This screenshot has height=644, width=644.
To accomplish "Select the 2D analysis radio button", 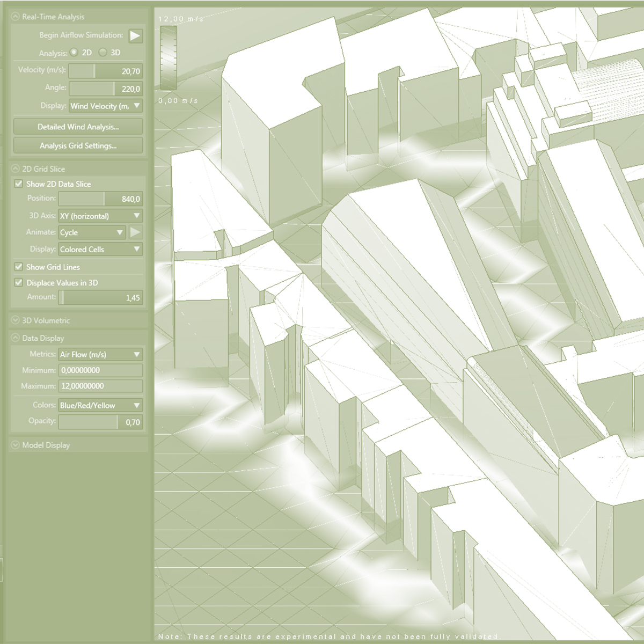I will [74, 53].
